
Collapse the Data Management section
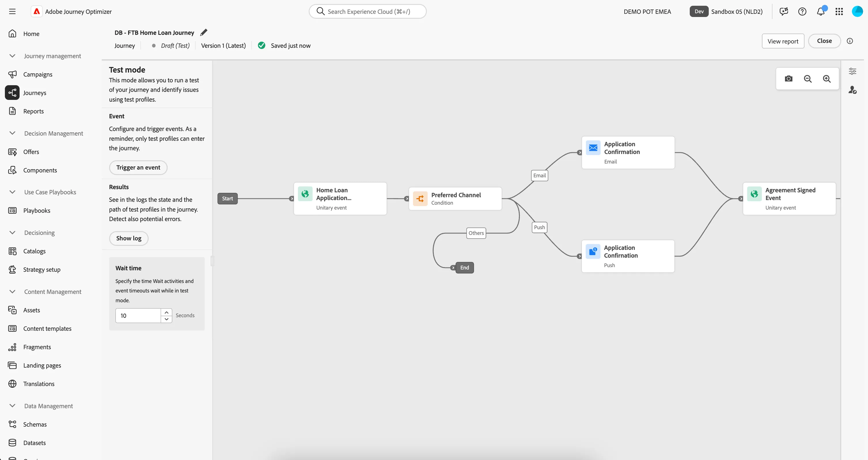click(x=12, y=405)
